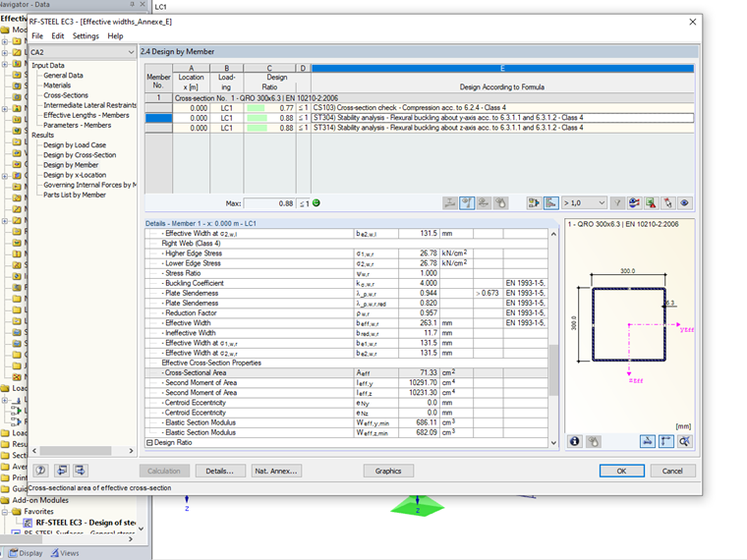Click the pick member in graphic icon

pos(667,202)
